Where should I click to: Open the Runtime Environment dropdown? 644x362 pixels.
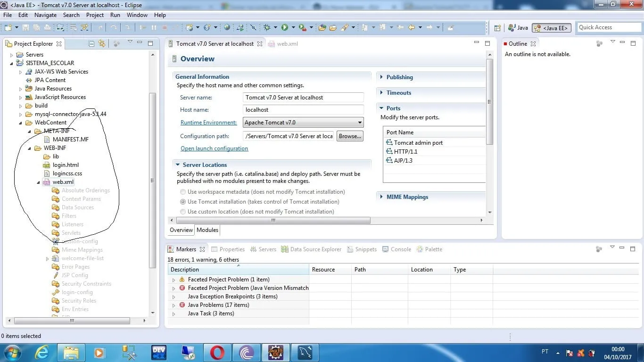coord(303,123)
